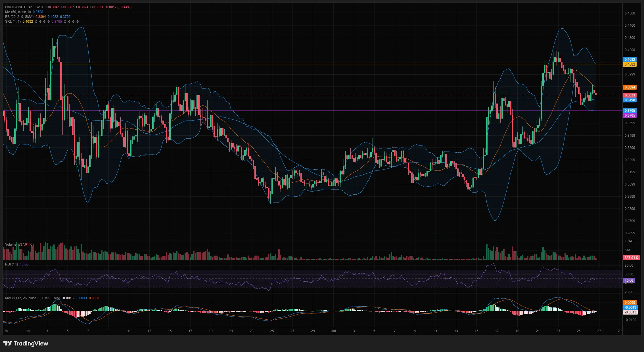Click the 46.66 value in the RSI legend
This screenshot has height=352, width=644.
coord(24,264)
